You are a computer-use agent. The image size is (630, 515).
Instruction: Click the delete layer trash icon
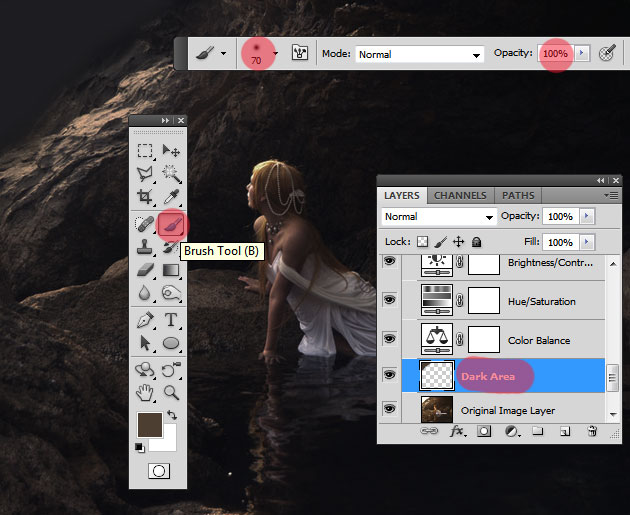[x=592, y=431]
